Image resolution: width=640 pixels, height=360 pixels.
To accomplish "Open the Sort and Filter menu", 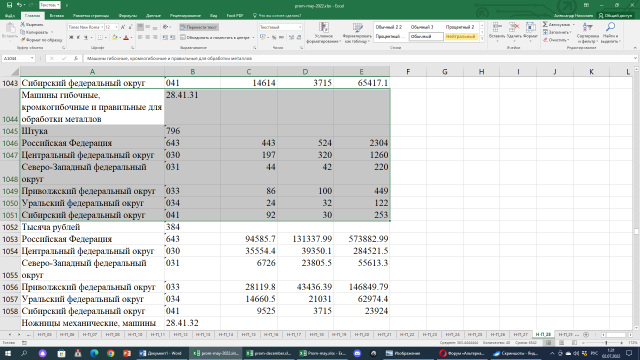I will (588, 33).
